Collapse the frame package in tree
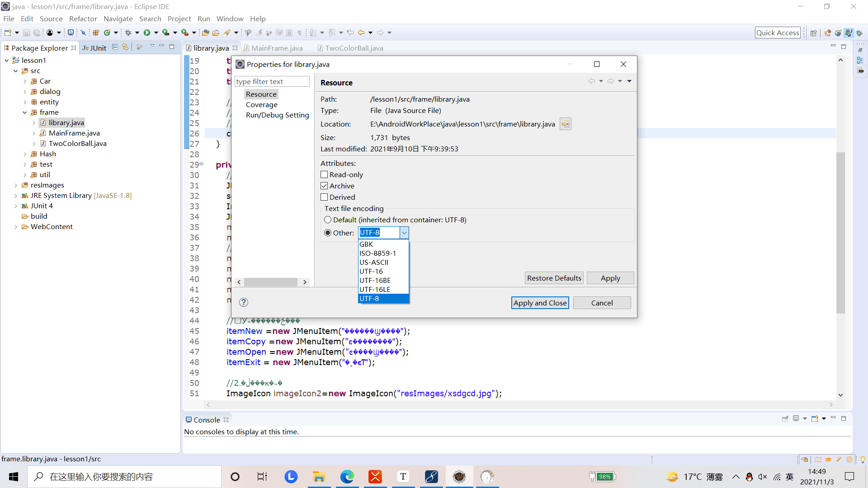Image resolution: width=868 pixels, height=488 pixels. (25, 113)
